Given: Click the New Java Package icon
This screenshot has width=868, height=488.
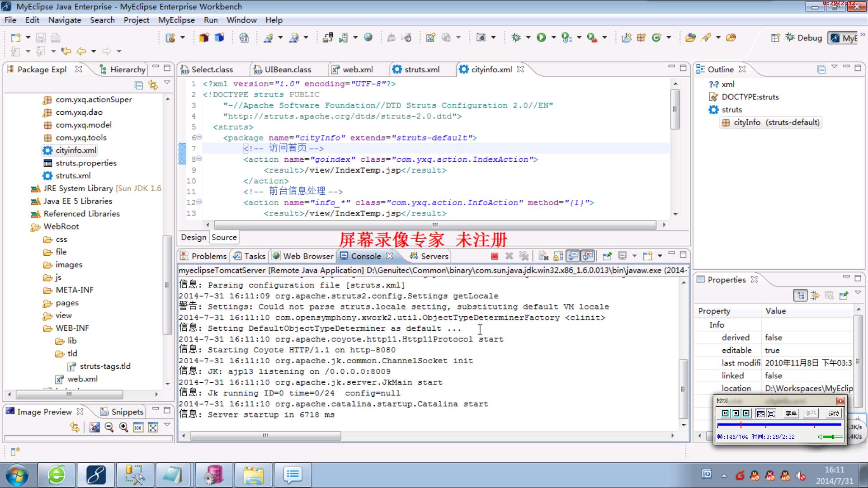Looking at the screenshot, I should coord(641,38).
